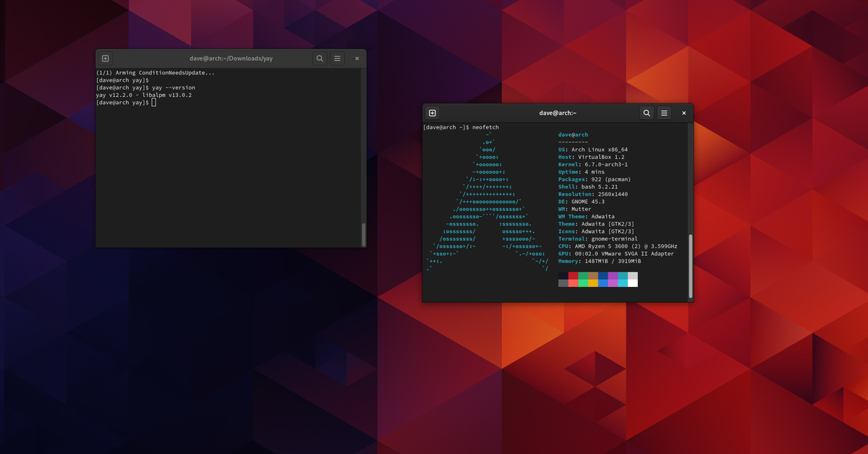Click the cursor at the empty yay prompt
This screenshot has width=868, height=454.
pos(153,103)
